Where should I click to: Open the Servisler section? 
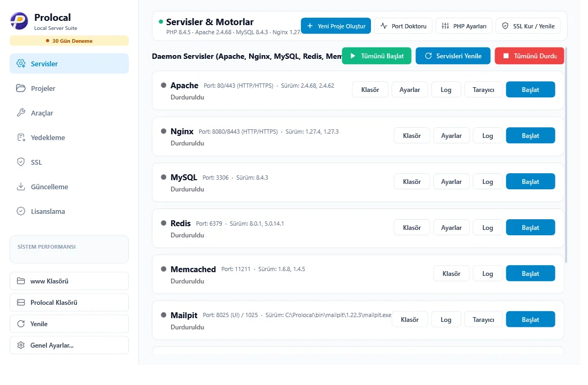coord(69,64)
